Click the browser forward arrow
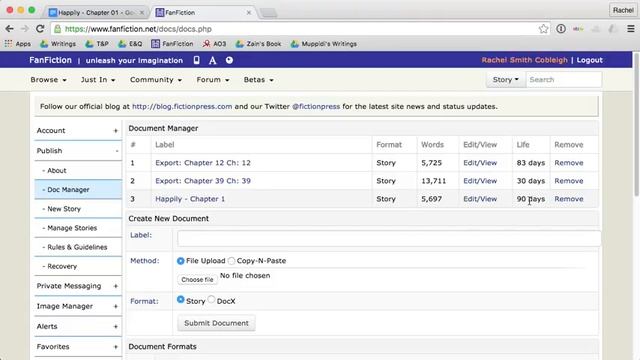 24,29
